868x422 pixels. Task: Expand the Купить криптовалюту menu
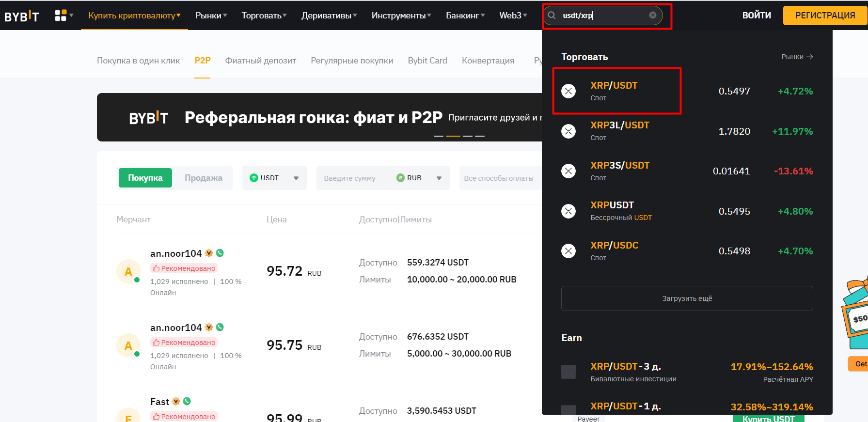[134, 16]
